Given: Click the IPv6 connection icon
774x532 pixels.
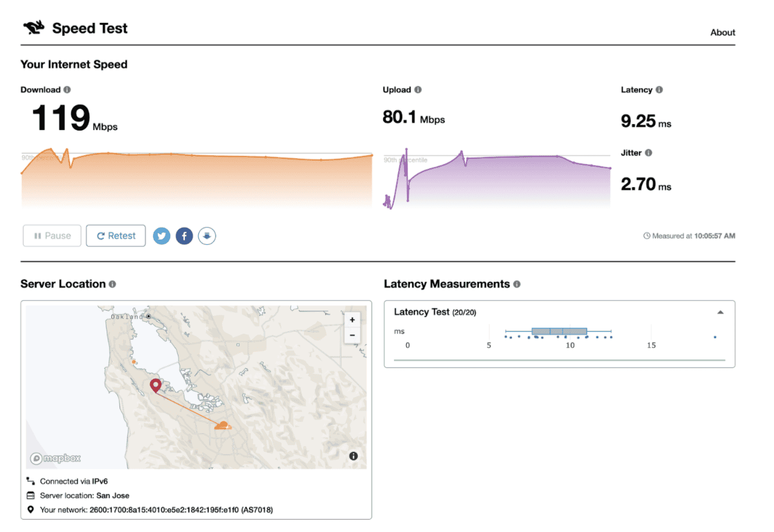Looking at the screenshot, I should point(31,481).
